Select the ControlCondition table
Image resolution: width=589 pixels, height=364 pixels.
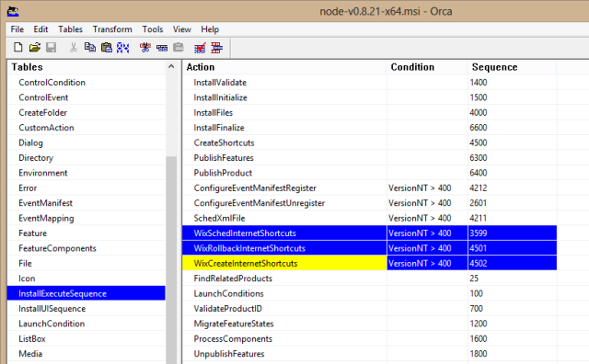52,83
